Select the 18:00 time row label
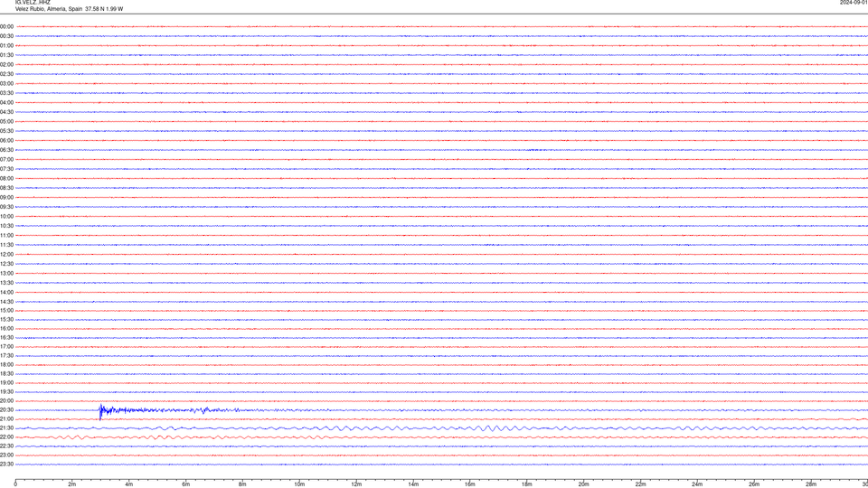 tap(6, 364)
